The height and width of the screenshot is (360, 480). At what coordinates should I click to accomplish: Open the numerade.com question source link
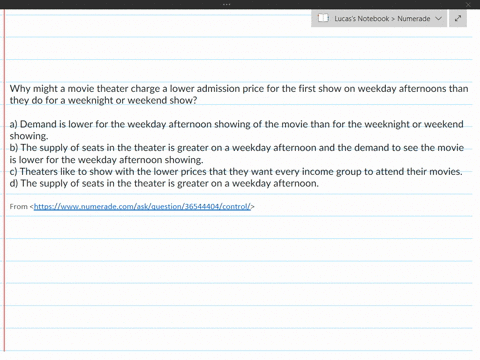[142, 207]
